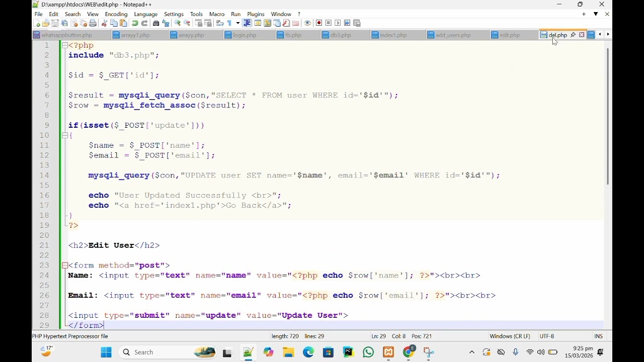Click the Paste toolbar icon
The image size is (644, 362).
tap(123, 23)
